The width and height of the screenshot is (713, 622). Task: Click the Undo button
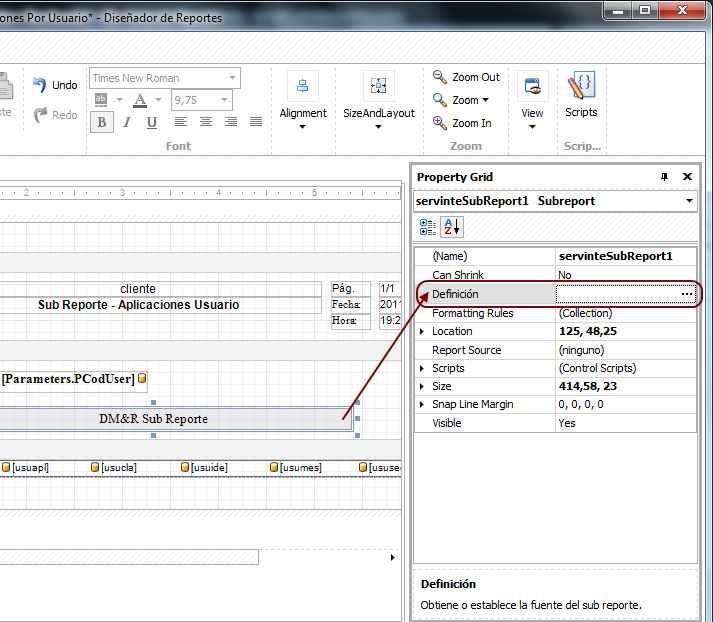[54, 85]
